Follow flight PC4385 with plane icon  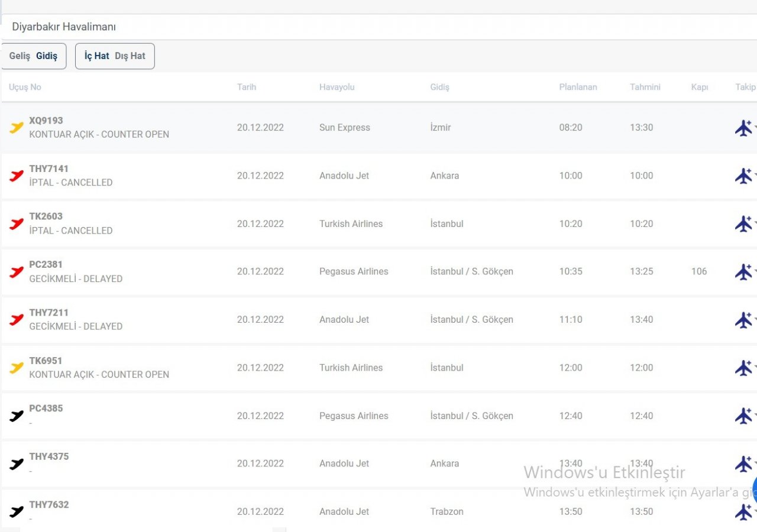click(743, 416)
